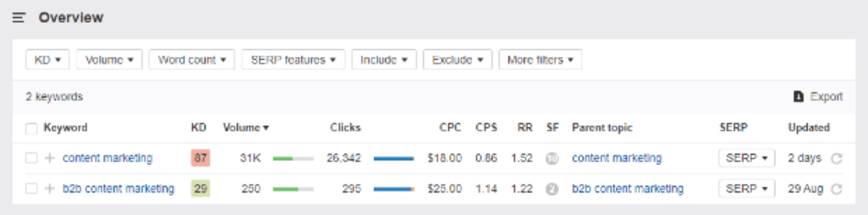Open parent topic link content marketing
Viewport: 868px width, 215px height.
(x=616, y=158)
